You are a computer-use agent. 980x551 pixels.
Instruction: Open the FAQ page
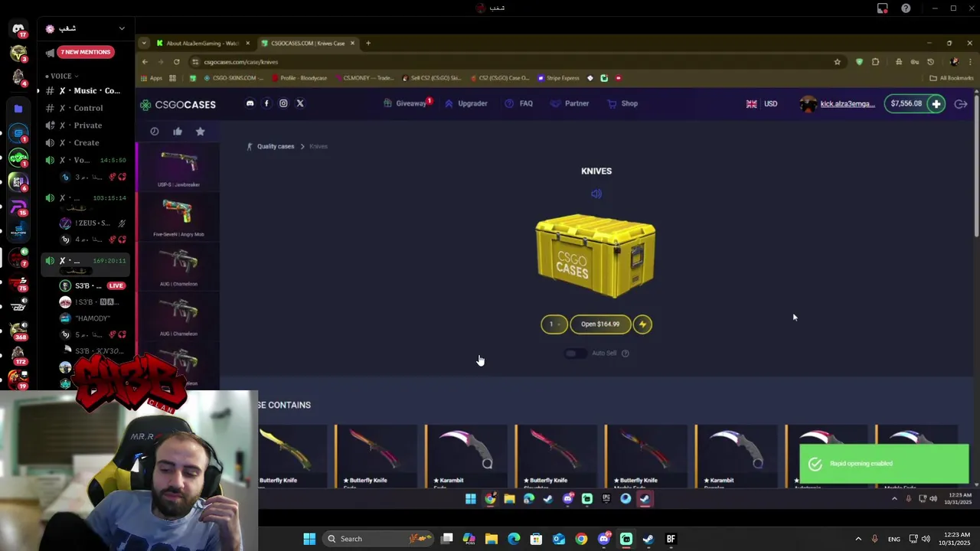pos(518,103)
